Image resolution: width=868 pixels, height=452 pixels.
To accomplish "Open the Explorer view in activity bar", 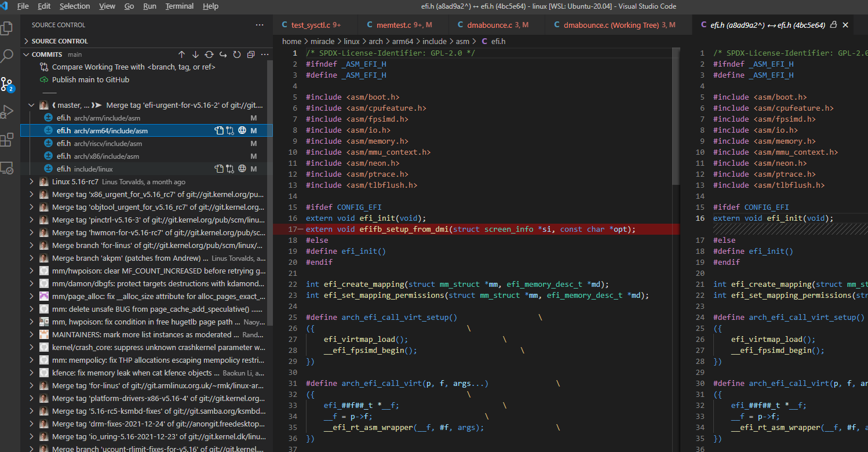I will click(7, 28).
